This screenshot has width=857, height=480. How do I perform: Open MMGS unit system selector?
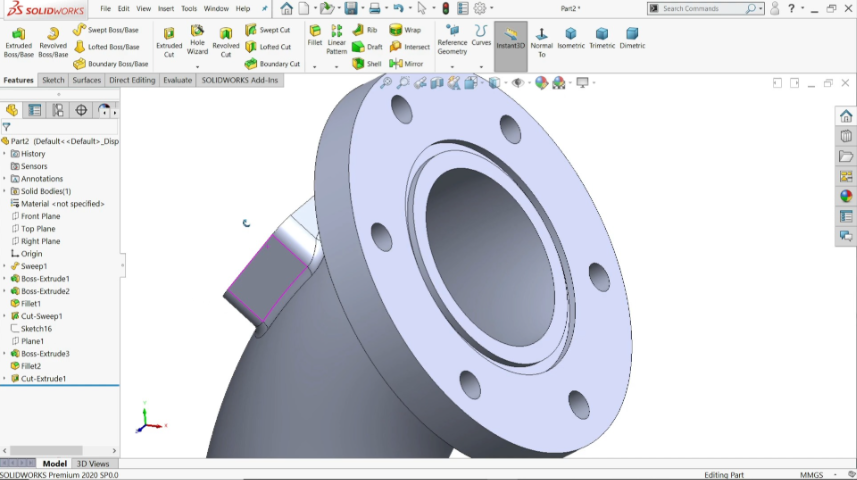coord(812,475)
